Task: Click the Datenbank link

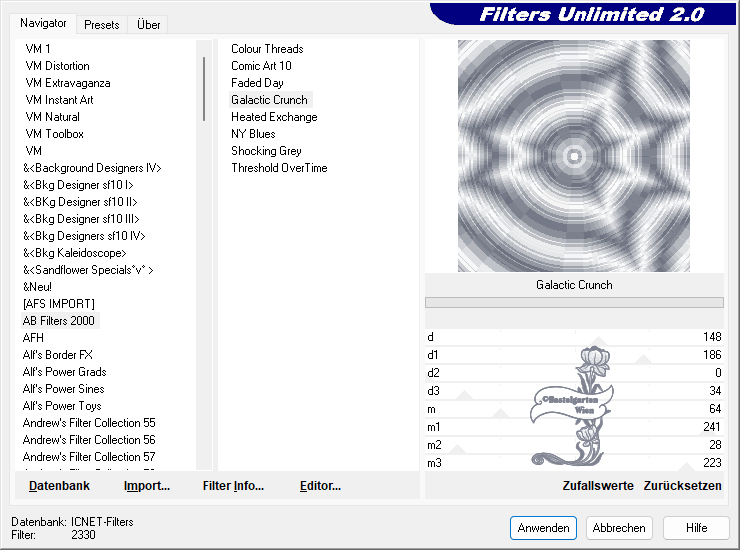Action: (x=59, y=486)
